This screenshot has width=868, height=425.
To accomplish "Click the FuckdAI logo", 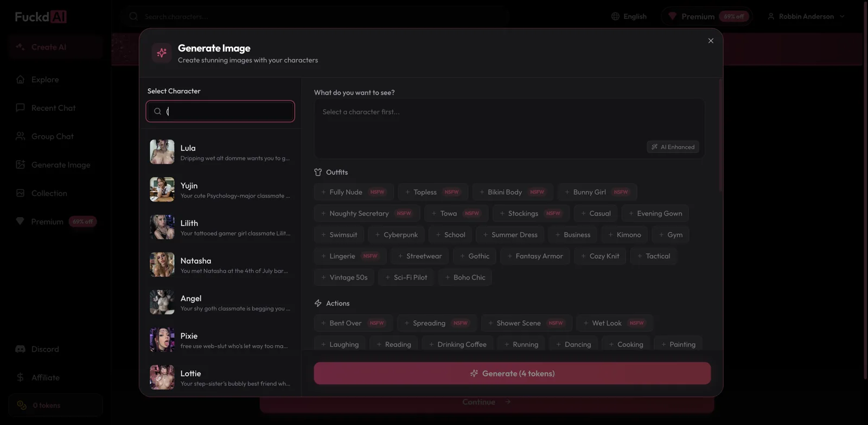I will click(x=41, y=16).
